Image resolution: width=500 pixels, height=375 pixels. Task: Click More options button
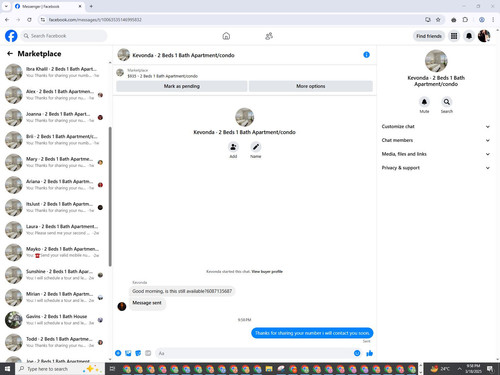(311, 86)
